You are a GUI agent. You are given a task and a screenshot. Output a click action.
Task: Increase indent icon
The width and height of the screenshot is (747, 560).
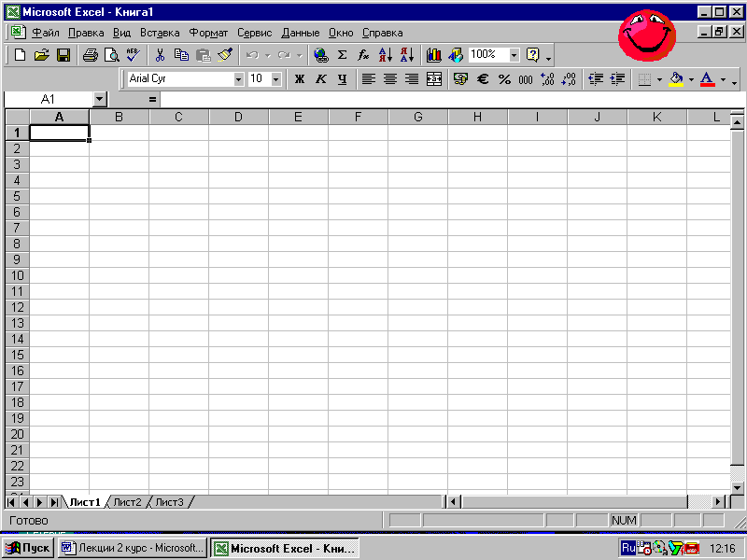point(617,79)
